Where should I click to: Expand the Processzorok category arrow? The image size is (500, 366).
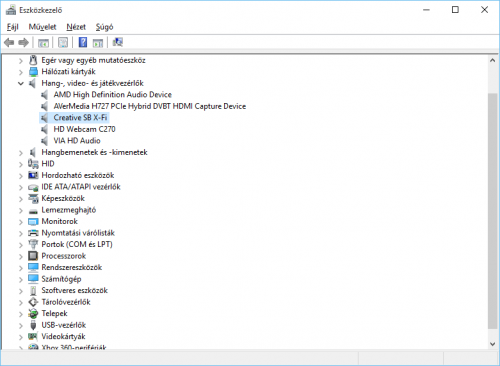click(x=21, y=256)
